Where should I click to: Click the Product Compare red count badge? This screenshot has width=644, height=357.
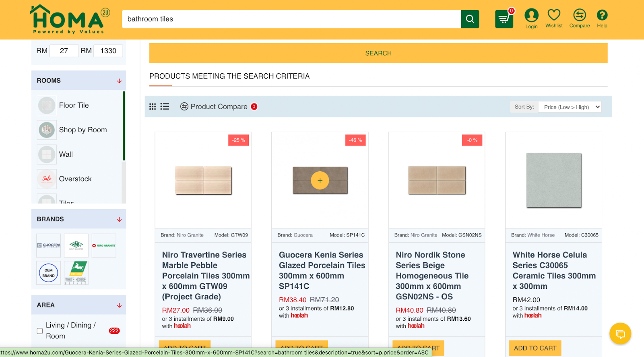pos(254,106)
